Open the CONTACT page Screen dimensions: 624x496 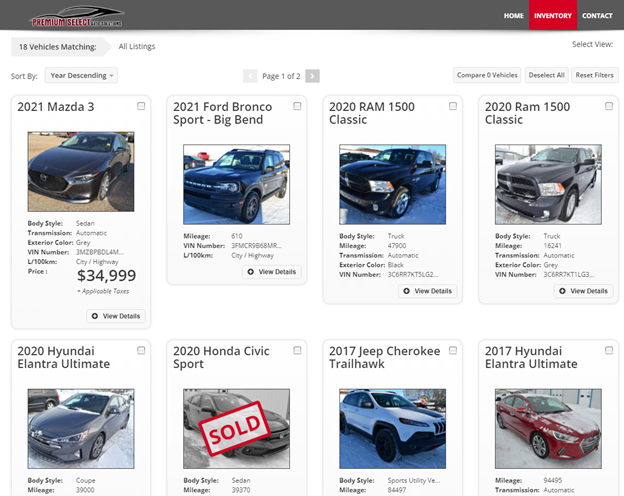[597, 16]
